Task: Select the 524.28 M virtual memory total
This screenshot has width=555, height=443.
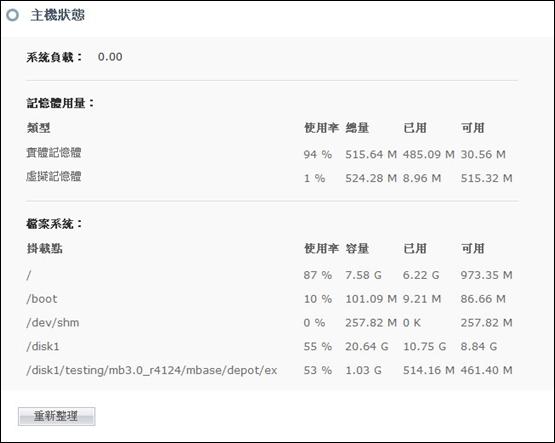Action: click(x=371, y=178)
